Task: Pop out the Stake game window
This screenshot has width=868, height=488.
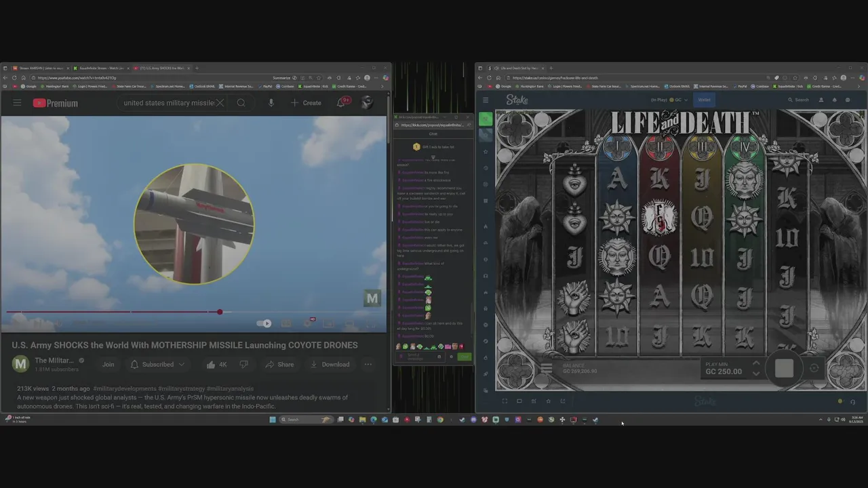Action: pos(563,401)
